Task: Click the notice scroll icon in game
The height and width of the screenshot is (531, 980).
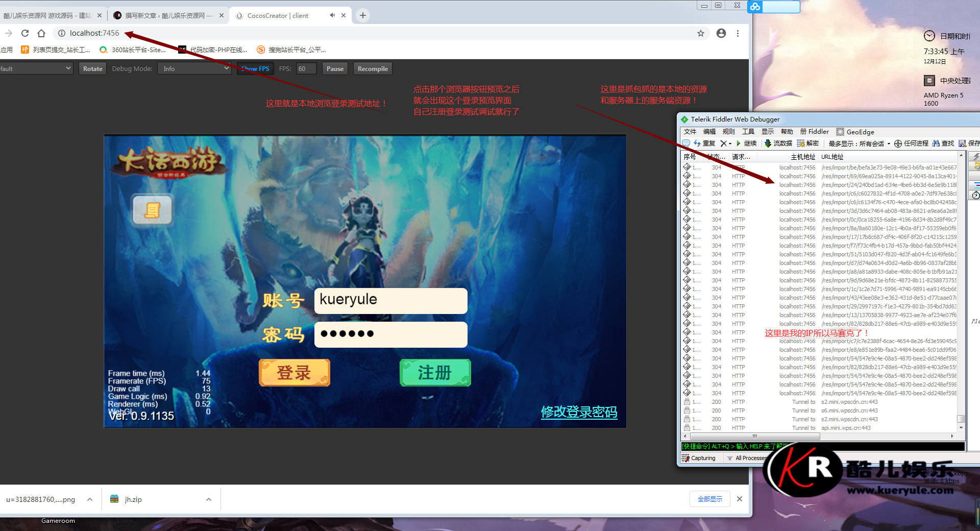Action: [152, 210]
